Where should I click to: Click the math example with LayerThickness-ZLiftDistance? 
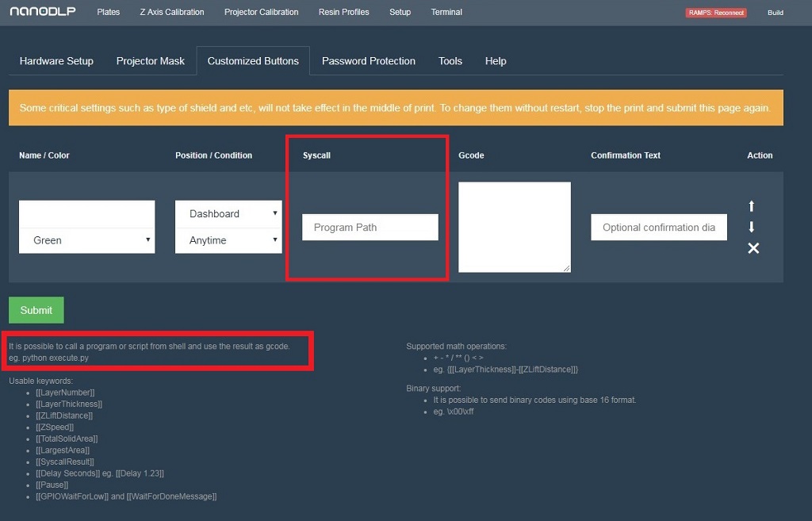coord(505,370)
